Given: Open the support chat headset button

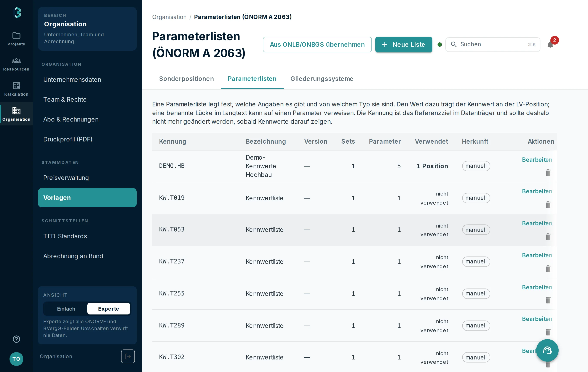Looking at the screenshot, I should [547, 350].
